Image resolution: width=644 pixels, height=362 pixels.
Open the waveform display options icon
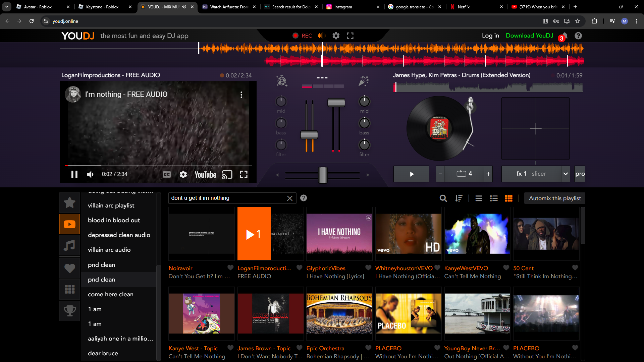[x=322, y=36]
